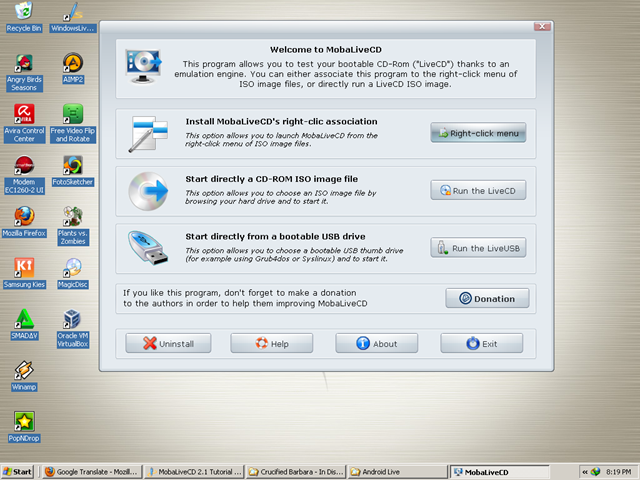
Task: Click Run the LiveCD button
Action: tap(478, 191)
